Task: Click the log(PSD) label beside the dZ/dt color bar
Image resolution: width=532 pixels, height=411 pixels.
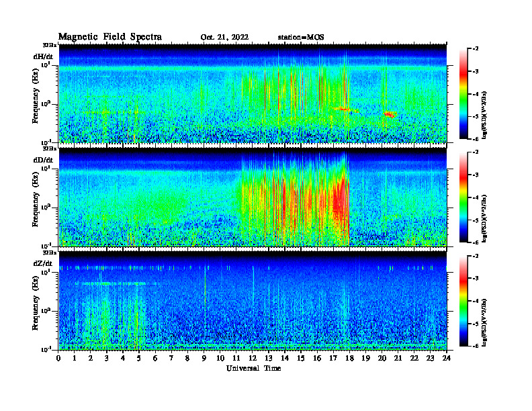Action: point(485,322)
